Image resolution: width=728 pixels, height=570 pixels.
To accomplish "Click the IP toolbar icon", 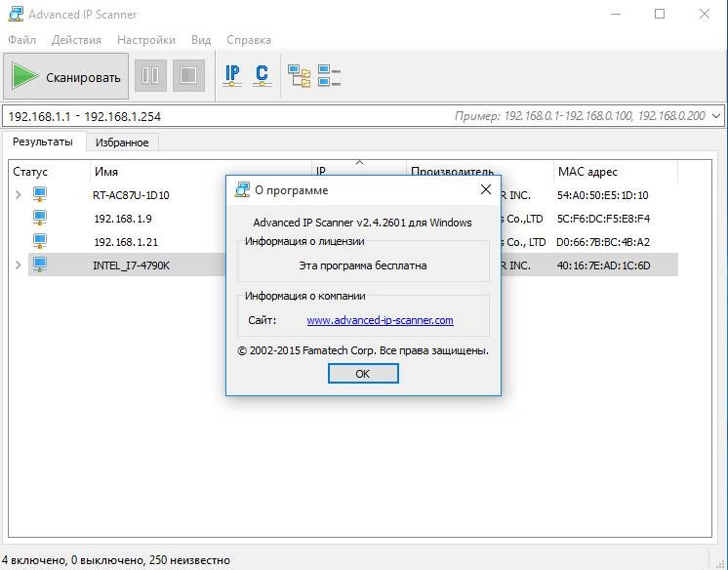I will 232,76.
